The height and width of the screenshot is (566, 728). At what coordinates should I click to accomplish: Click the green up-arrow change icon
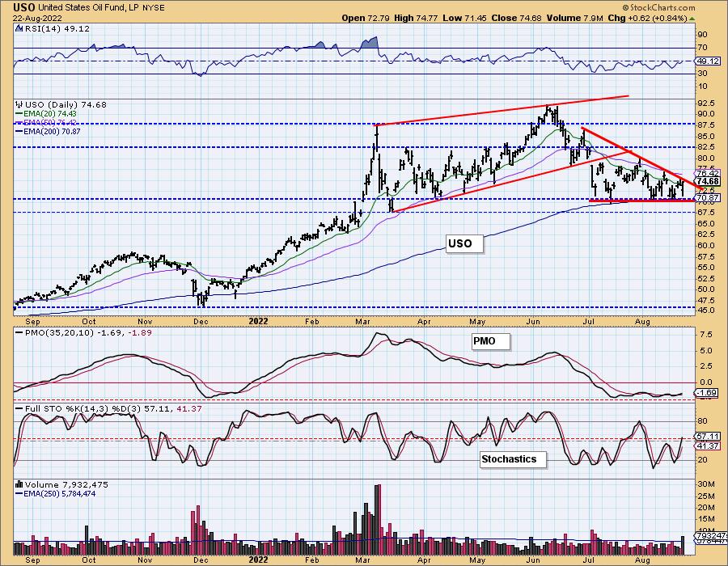(692, 18)
